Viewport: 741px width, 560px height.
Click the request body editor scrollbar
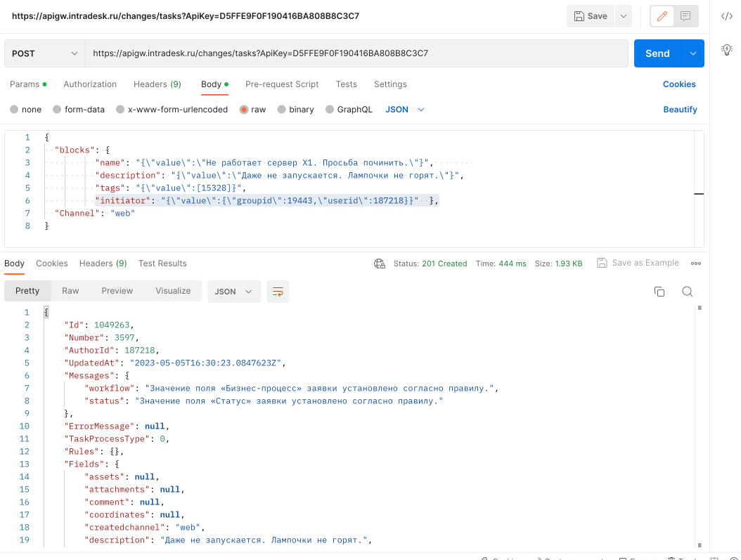[x=699, y=189]
